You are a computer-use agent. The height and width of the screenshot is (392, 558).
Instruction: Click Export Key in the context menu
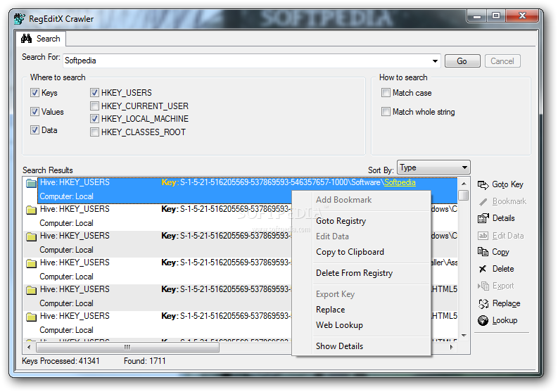335,294
